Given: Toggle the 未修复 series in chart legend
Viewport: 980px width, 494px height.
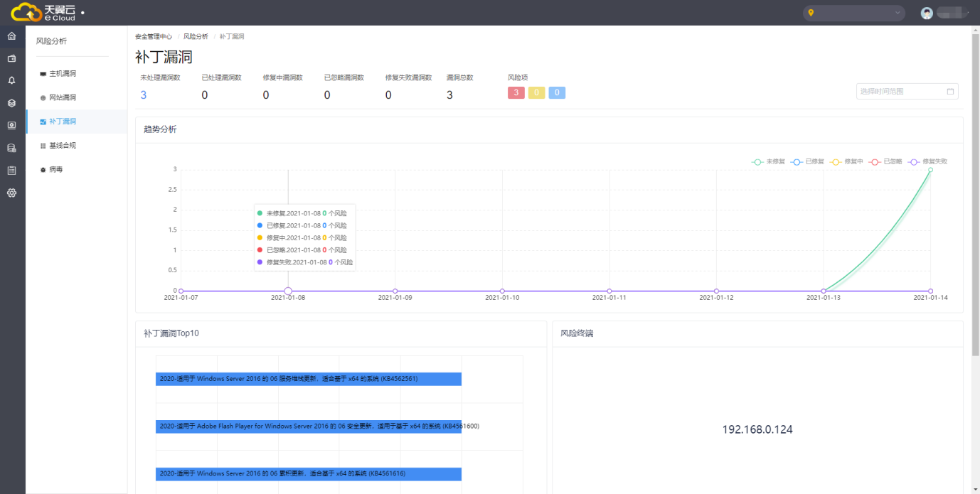Looking at the screenshot, I should (768, 162).
